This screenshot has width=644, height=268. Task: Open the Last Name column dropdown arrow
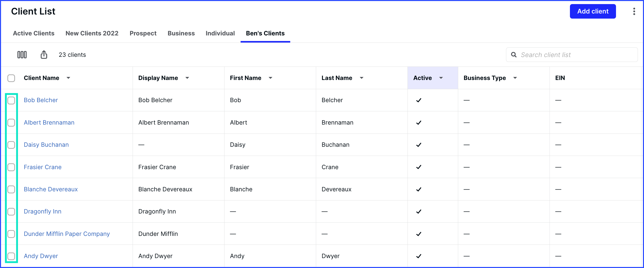[361, 78]
